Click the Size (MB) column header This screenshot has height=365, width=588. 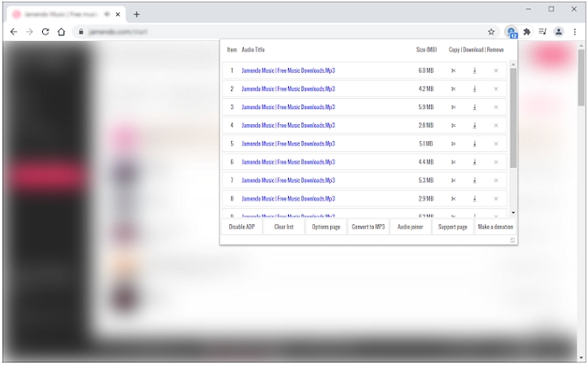427,50
